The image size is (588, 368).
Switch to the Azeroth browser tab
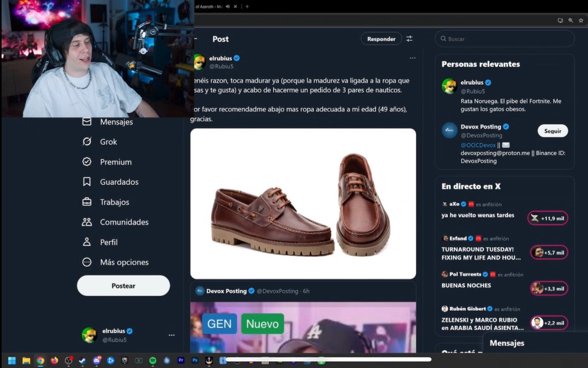pyautogui.click(x=208, y=6)
